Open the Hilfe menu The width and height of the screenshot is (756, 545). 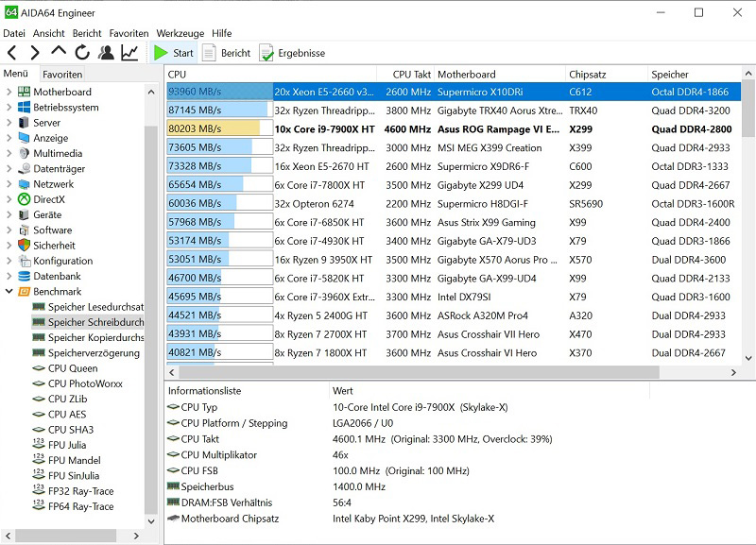(222, 33)
